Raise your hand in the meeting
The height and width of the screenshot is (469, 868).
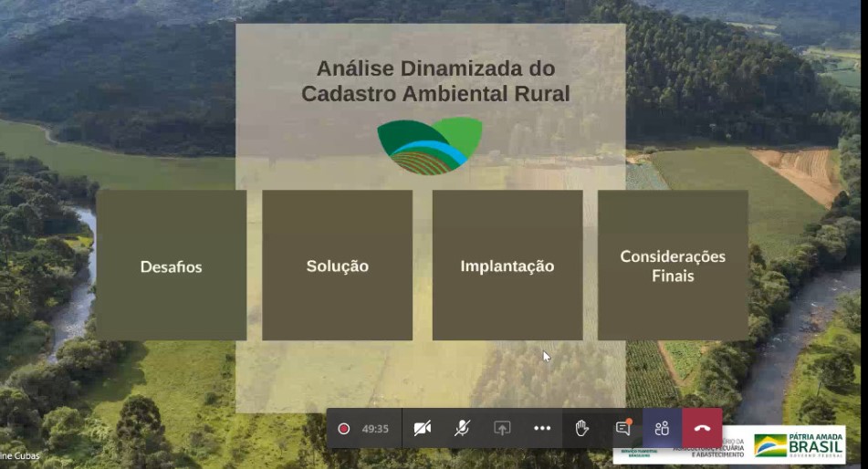point(581,428)
